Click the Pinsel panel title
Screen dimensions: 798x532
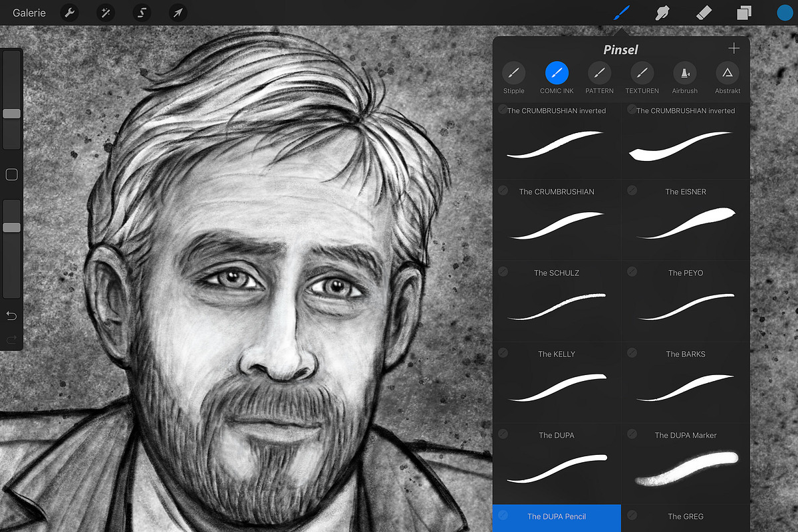[620, 50]
